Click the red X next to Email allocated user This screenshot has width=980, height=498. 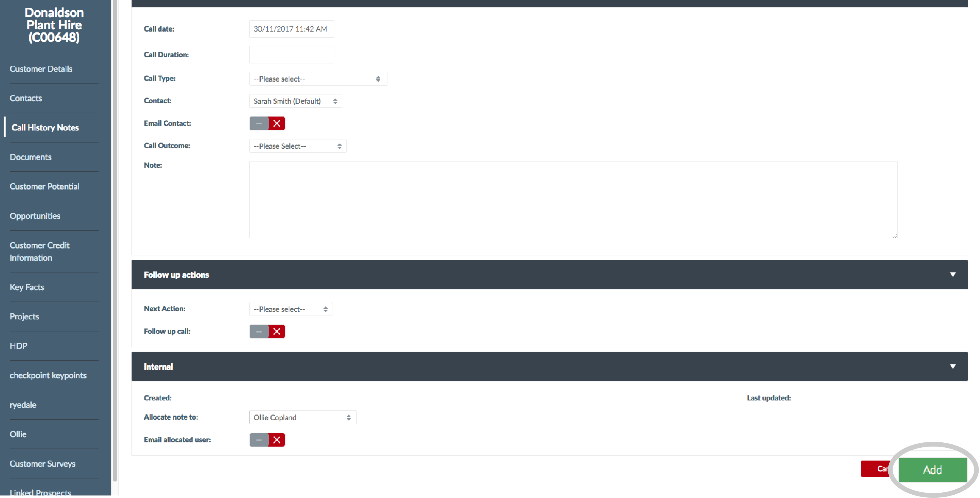tap(277, 440)
